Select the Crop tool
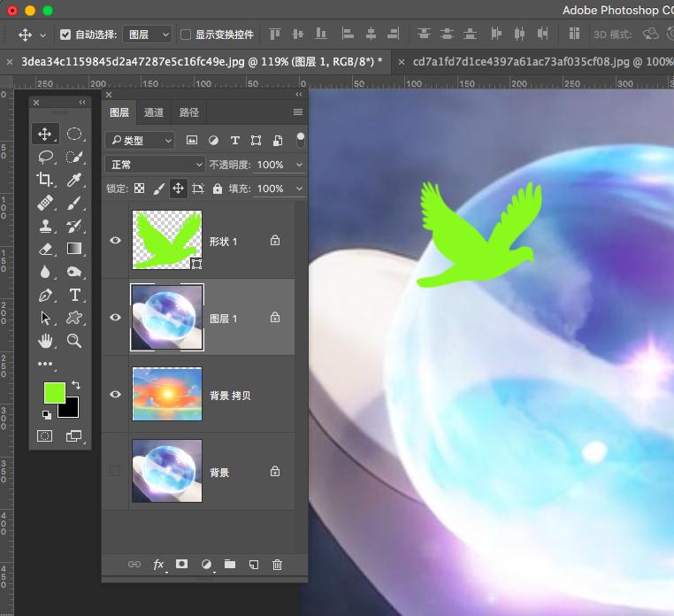 pyautogui.click(x=45, y=180)
